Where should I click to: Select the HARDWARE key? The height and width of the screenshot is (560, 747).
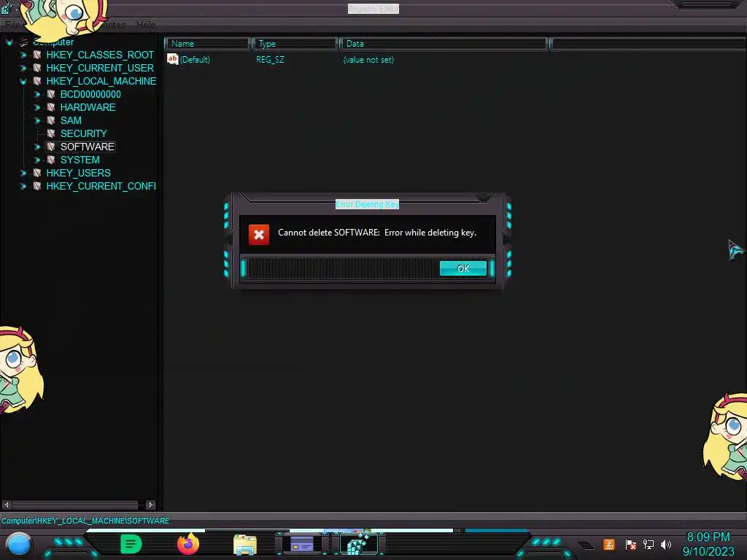(x=88, y=107)
